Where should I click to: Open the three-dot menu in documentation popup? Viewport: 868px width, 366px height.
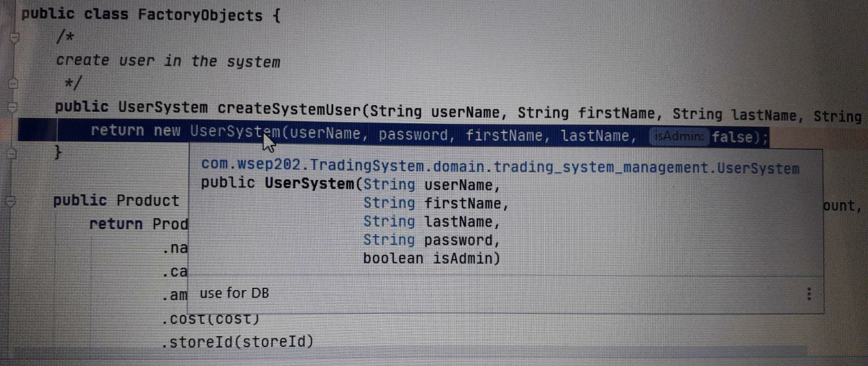(809, 294)
